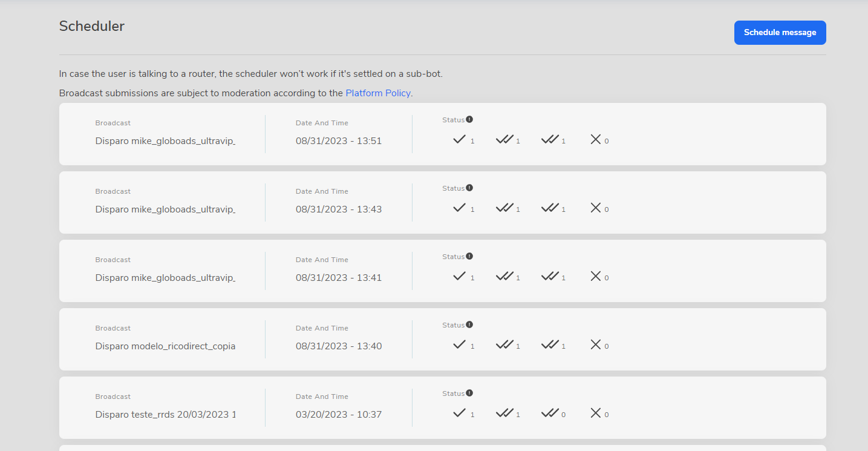Click single checkmark icon on 10:37 broadcast

(x=459, y=413)
